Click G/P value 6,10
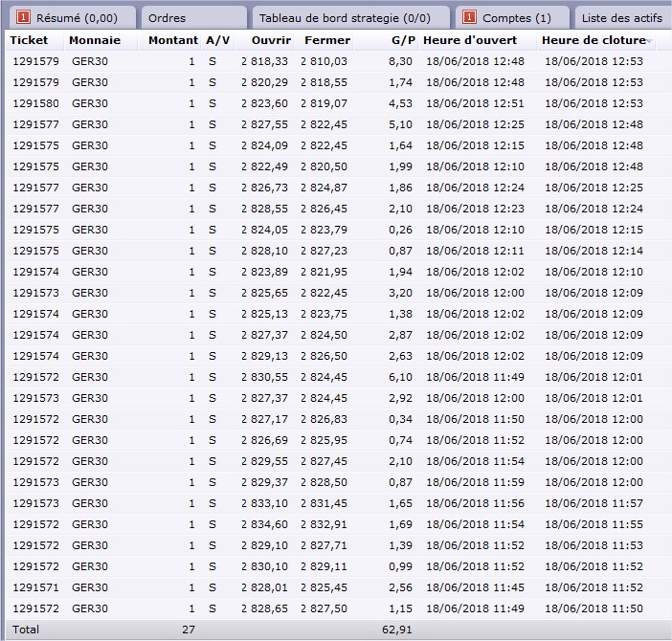The height and width of the screenshot is (641, 672). pos(400,377)
